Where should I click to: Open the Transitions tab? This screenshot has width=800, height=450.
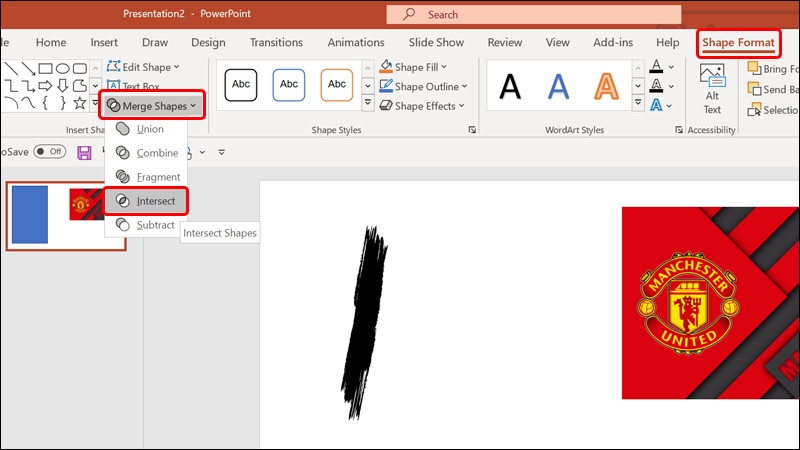point(276,42)
